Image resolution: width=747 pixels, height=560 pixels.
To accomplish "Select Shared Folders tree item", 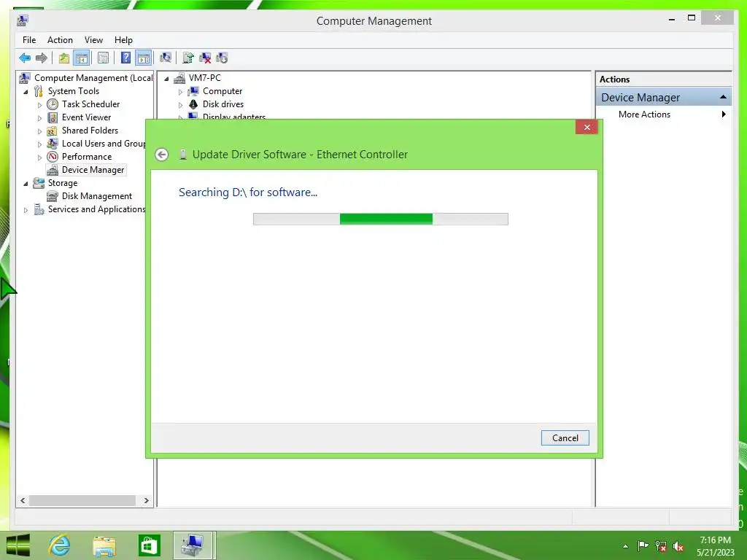I will click(90, 131).
